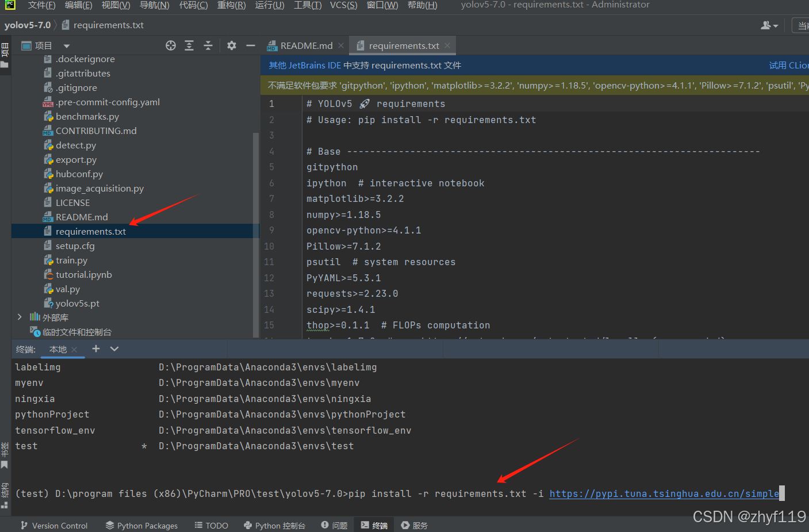Screen dimensions: 809x532
Task: Select setup.cfg in project tree
Action: point(75,246)
